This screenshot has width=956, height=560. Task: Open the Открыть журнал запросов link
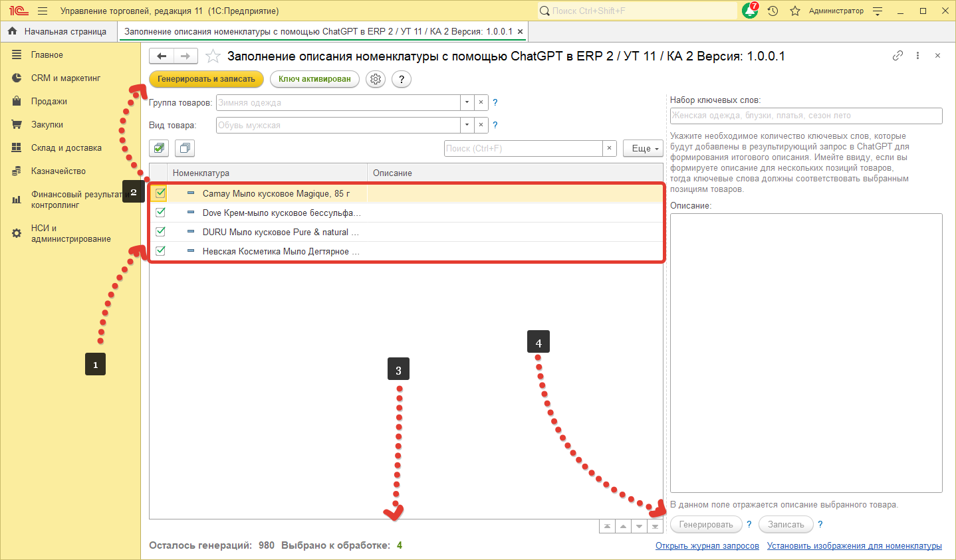coord(707,545)
